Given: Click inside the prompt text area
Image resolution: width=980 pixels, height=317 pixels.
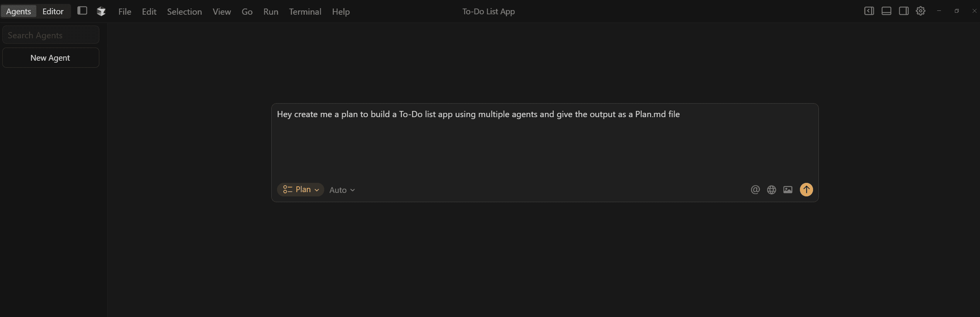Looking at the screenshot, I should pos(544,143).
